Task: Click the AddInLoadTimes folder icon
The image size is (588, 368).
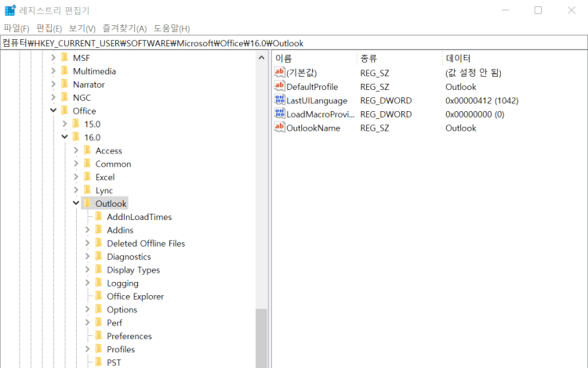Action: point(99,216)
